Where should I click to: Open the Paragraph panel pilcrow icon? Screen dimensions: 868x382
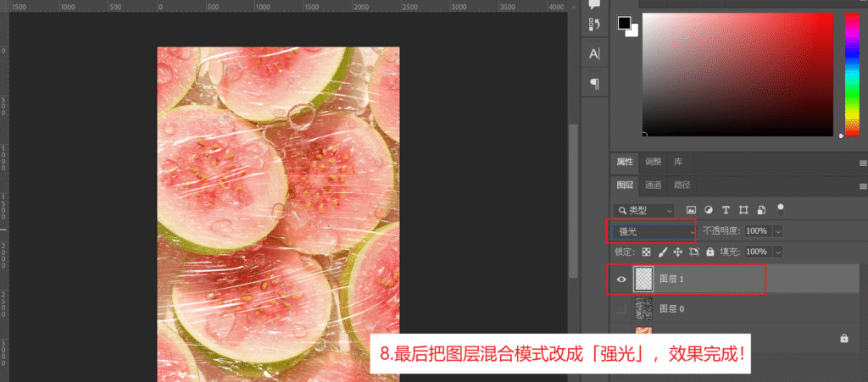tap(594, 84)
